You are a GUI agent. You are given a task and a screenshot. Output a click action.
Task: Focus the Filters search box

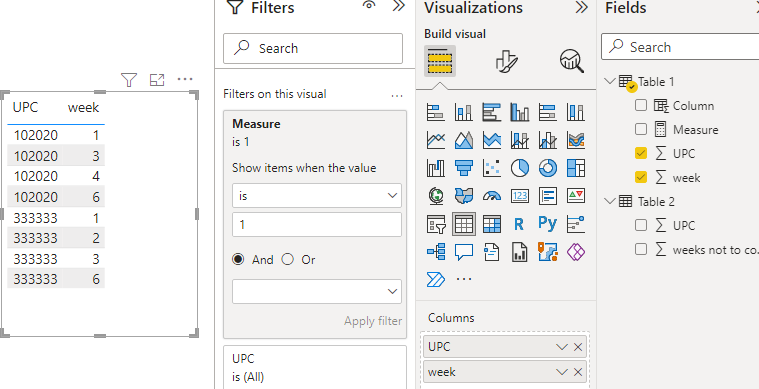click(313, 48)
